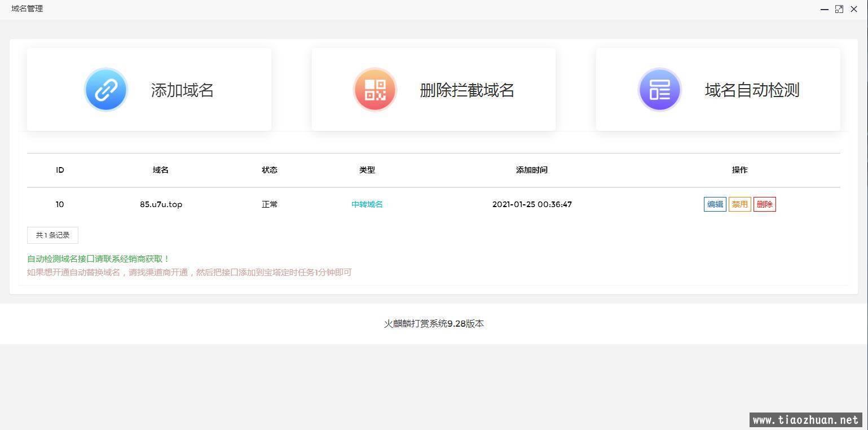Open the 添加域名 card label
The height and width of the screenshot is (430, 868).
coord(182,90)
